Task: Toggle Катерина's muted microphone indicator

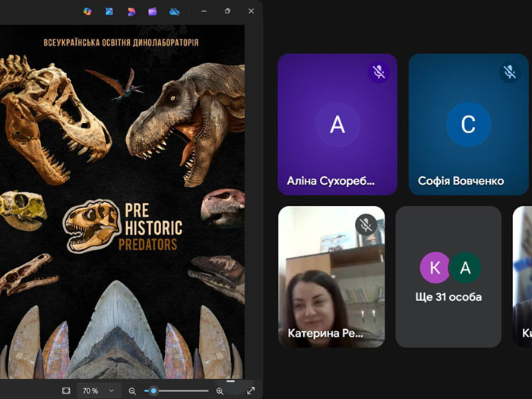Action: tap(366, 224)
